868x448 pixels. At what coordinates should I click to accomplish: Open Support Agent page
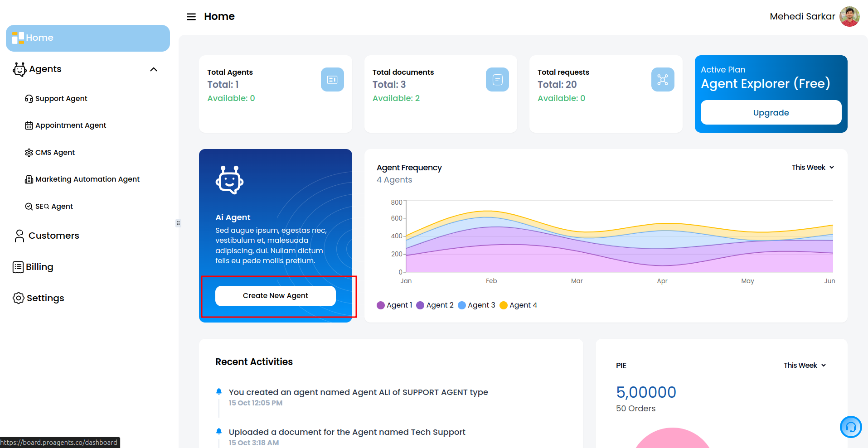(61, 99)
